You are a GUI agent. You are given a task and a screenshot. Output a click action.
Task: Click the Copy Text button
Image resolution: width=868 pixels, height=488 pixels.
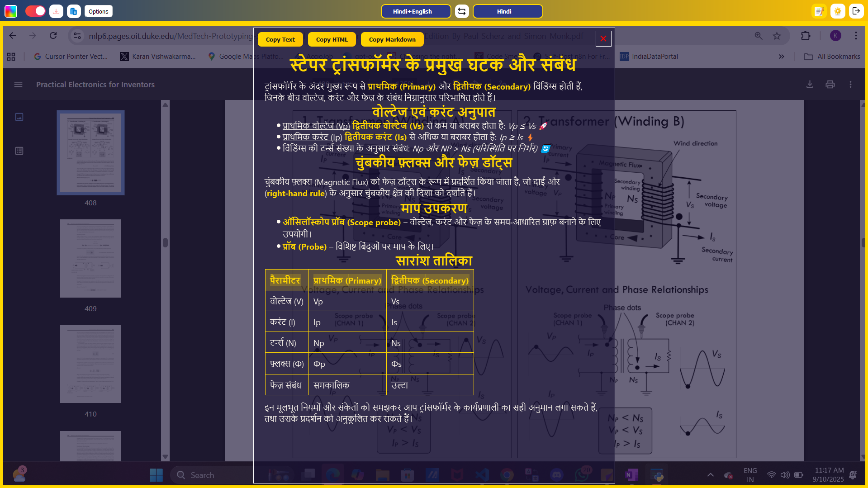tap(280, 39)
